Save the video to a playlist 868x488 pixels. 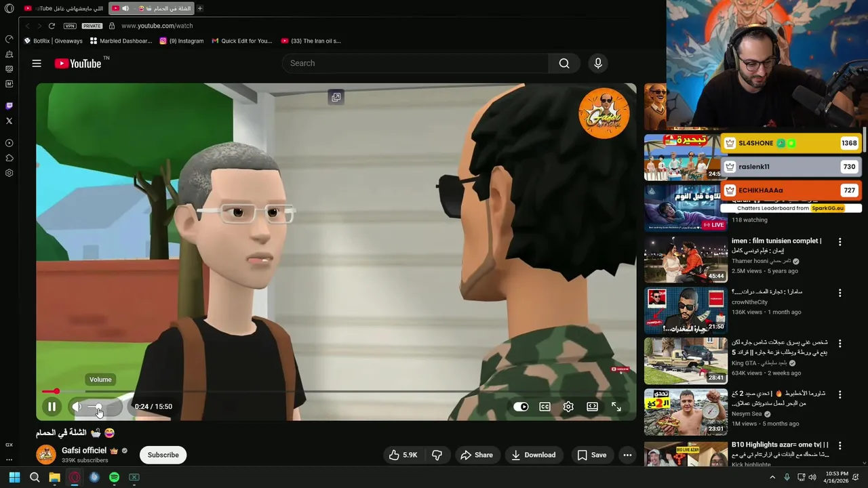click(591, 455)
